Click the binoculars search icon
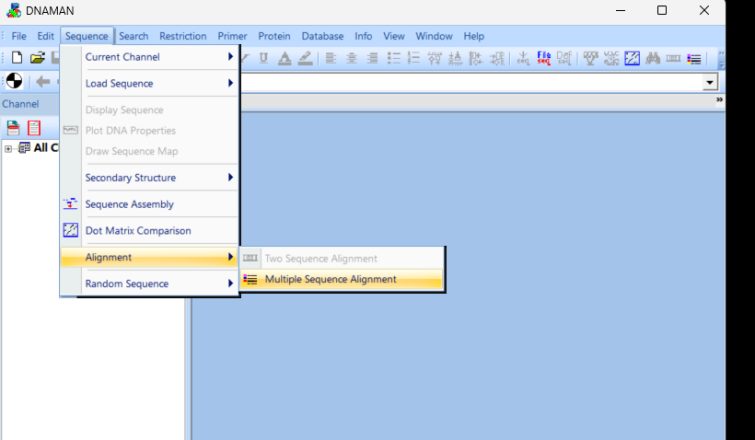Image resolution: width=755 pixels, height=440 pixels. click(x=652, y=58)
